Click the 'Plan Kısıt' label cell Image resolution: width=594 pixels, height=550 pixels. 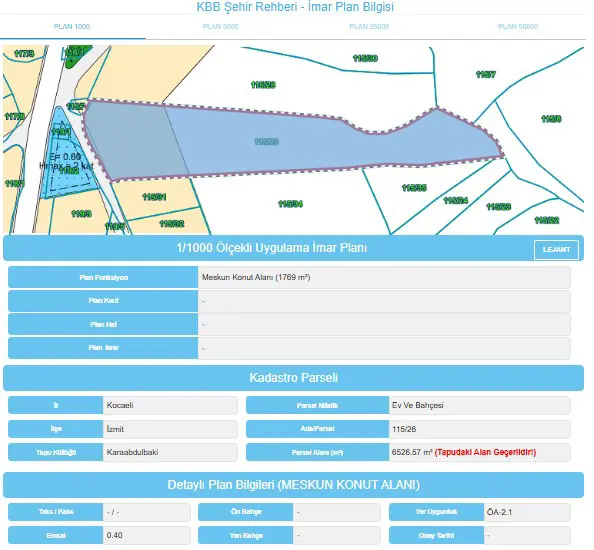click(103, 301)
